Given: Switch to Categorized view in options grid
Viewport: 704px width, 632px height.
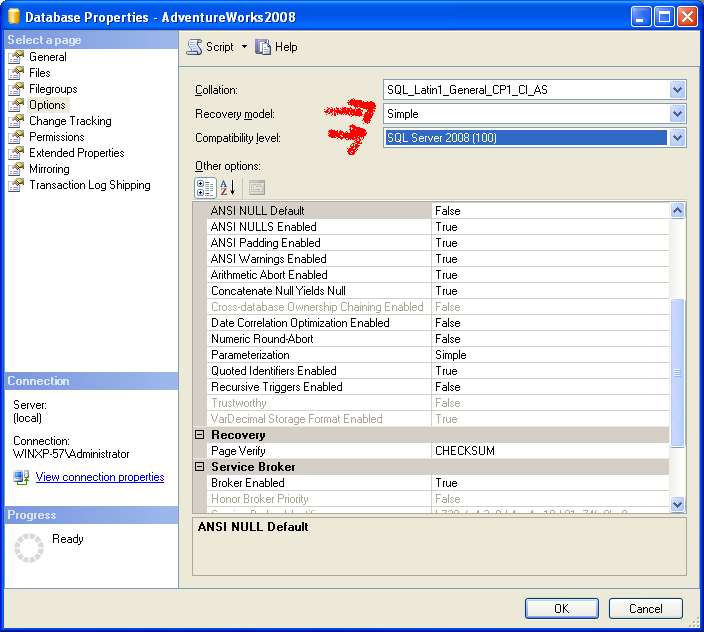Looking at the screenshot, I should point(205,188).
